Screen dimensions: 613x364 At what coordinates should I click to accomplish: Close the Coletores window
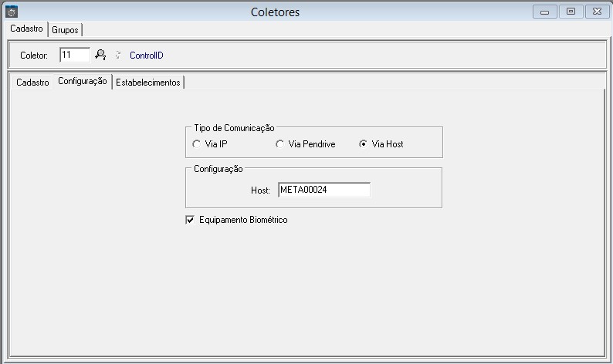pos(596,12)
